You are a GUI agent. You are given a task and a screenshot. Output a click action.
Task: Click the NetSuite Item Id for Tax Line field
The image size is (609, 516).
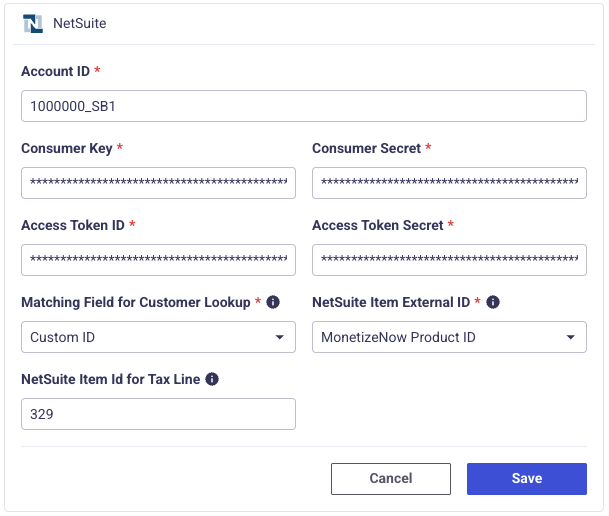coord(158,414)
